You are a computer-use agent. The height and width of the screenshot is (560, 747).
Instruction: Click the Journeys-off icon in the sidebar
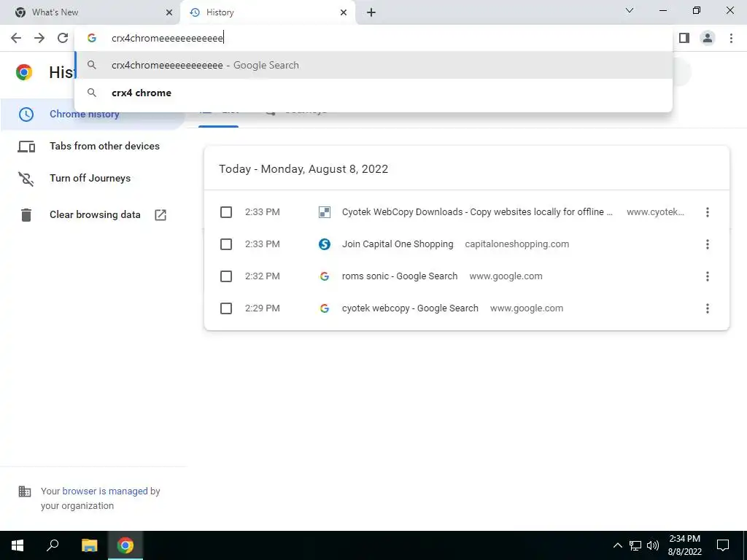point(26,179)
